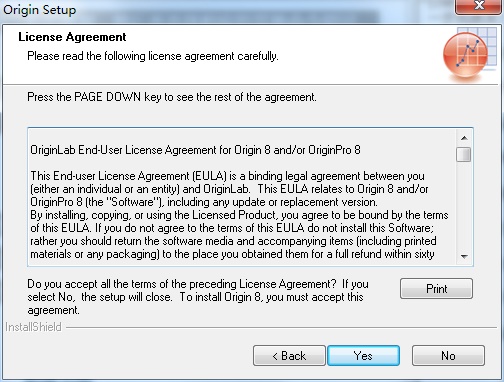504x382 pixels.
Task: Click the OriginLab End-User License Agreement heading line
Action: (x=195, y=150)
